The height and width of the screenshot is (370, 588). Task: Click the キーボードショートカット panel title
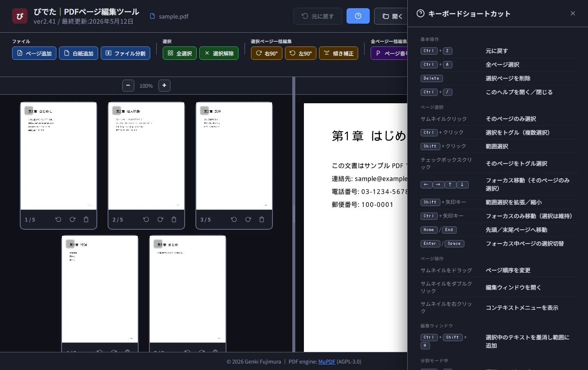[469, 14]
